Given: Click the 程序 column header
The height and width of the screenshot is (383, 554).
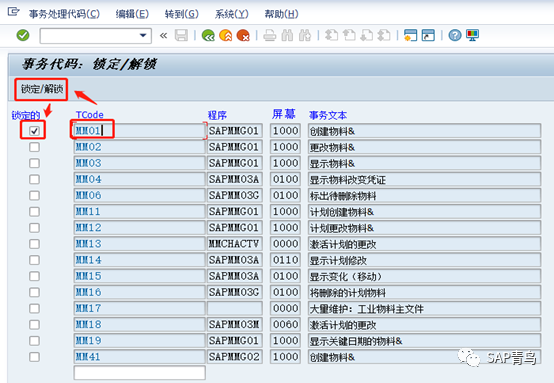Looking at the screenshot, I should [x=217, y=115].
